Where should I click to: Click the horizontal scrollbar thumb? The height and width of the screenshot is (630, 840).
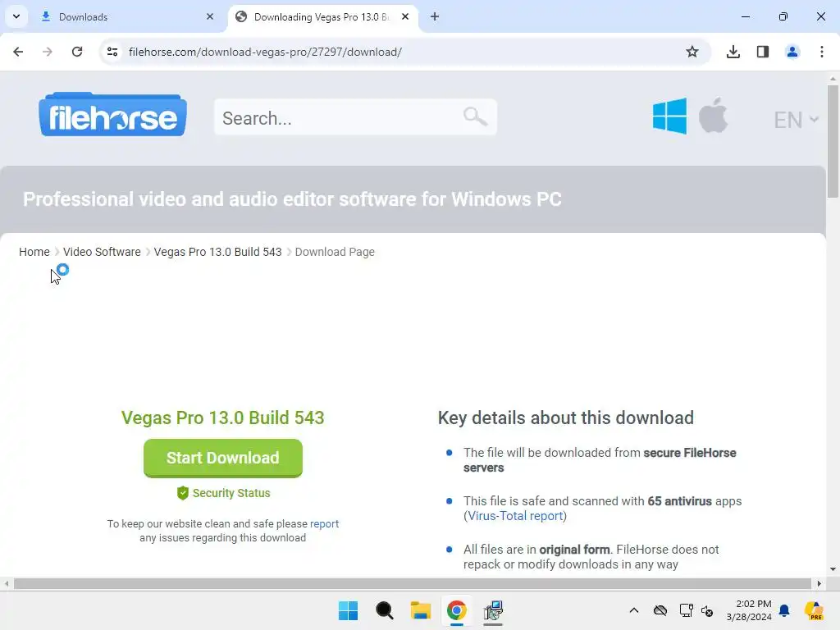413,583
